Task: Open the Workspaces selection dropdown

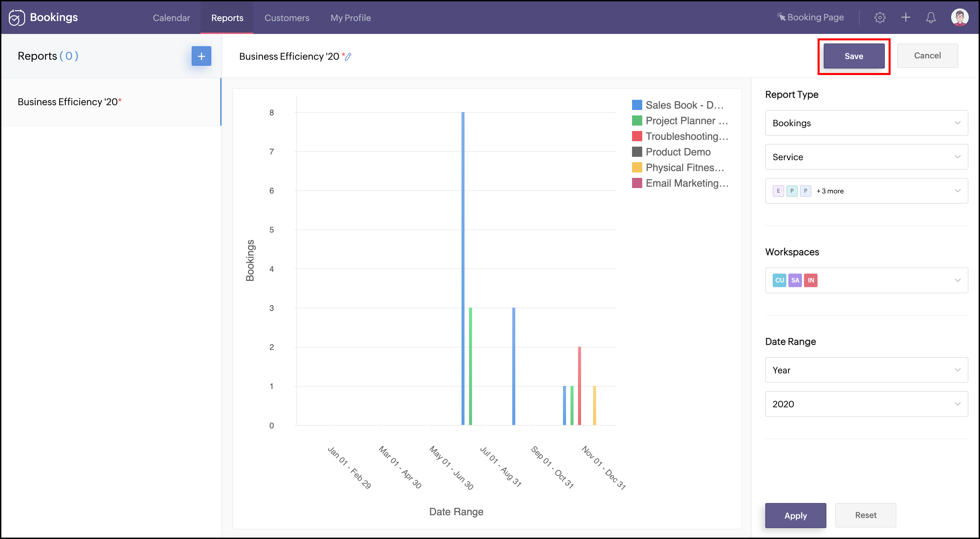Action: coord(866,280)
